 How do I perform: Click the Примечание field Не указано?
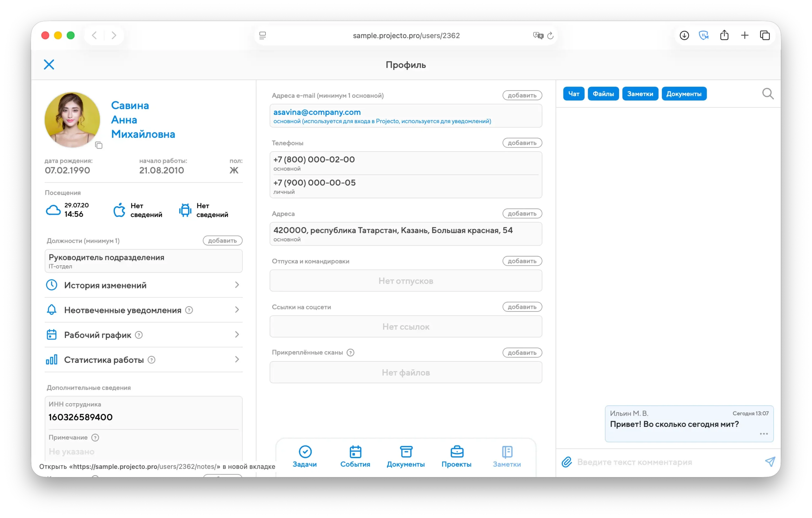point(71,452)
